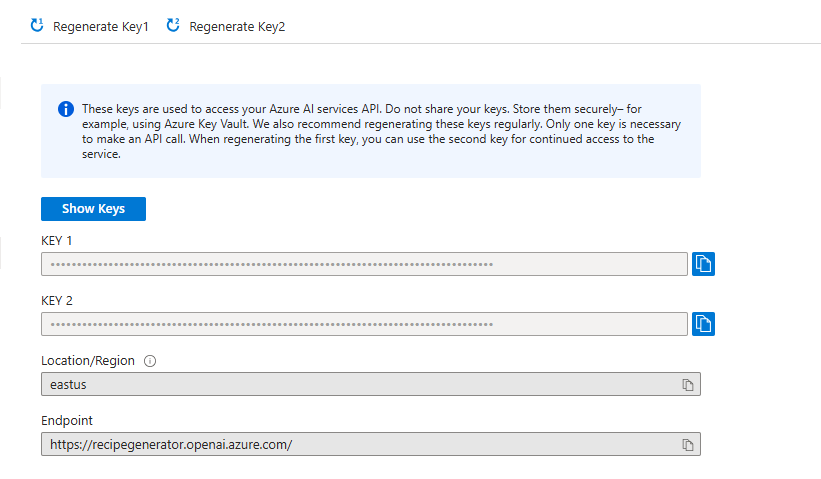
Task: Click inside the masked KEY 1 field
Action: pyautogui.click(x=363, y=264)
